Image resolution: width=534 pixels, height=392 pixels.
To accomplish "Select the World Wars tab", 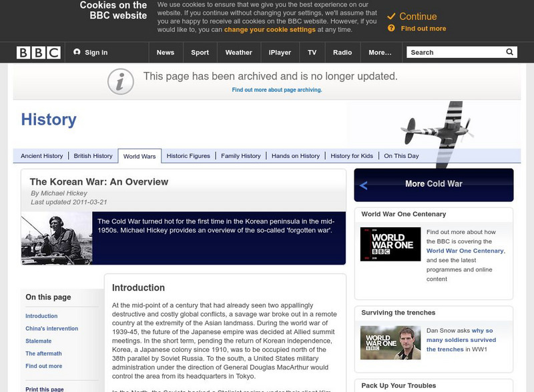I will 140,155.
